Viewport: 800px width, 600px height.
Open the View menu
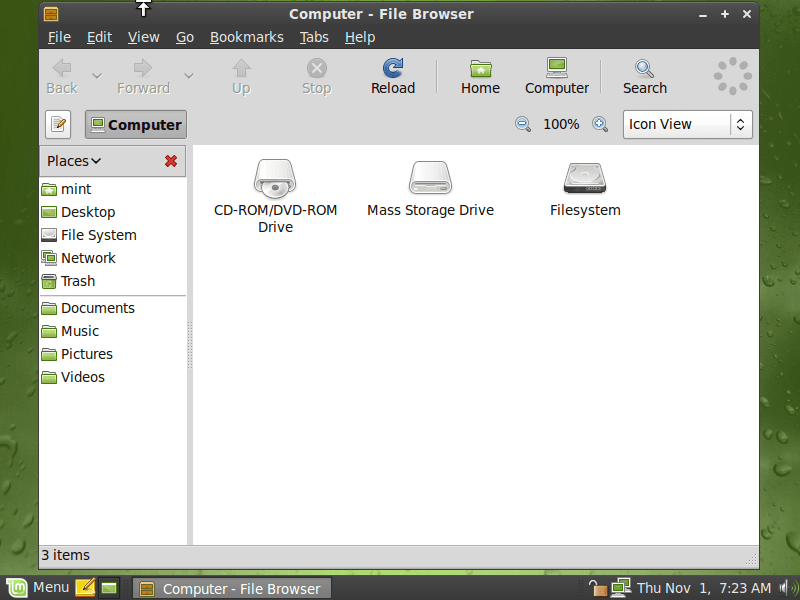point(143,37)
